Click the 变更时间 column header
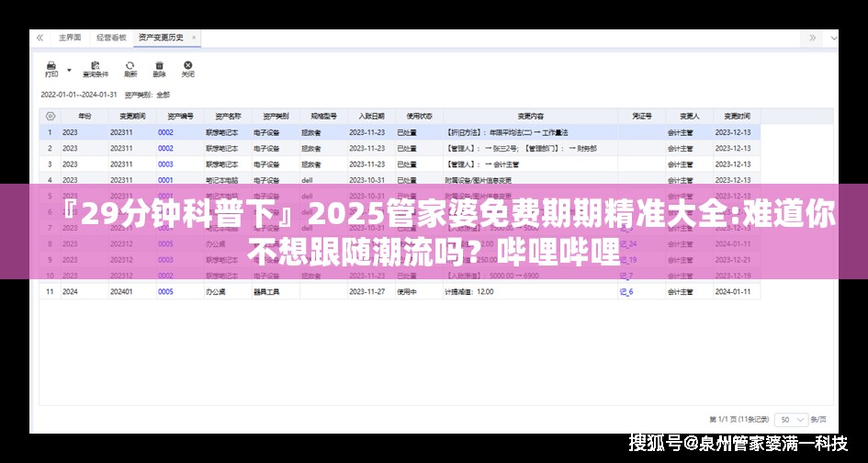Image resolution: width=868 pixels, height=463 pixels. coord(737,117)
